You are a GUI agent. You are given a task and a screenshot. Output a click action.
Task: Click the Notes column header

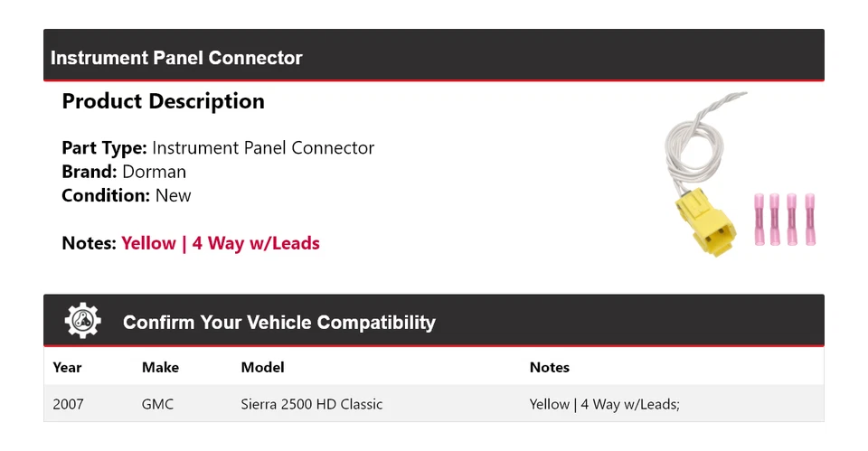549,367
